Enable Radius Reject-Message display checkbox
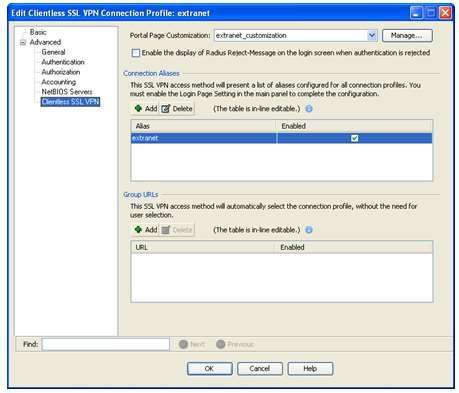Viewport: 459px width, 393px height. (x=136, y=53)
